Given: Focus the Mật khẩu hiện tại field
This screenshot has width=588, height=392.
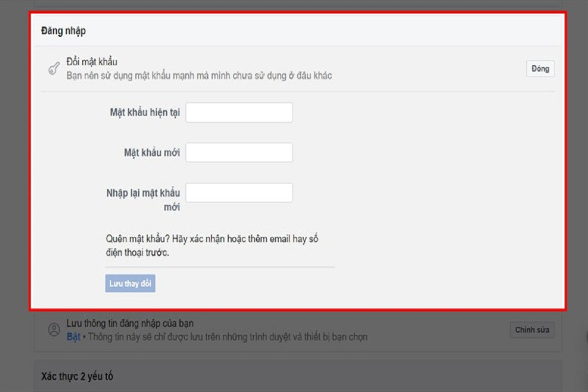Looking at the screenshot, I should coord(239,112).
